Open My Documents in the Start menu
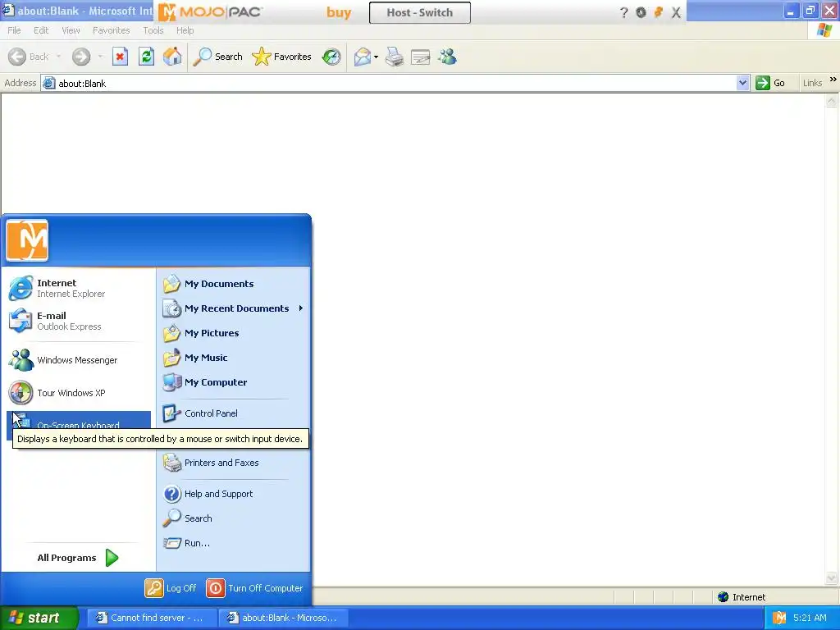Screen dimensions: 840x630 (233, 284)
